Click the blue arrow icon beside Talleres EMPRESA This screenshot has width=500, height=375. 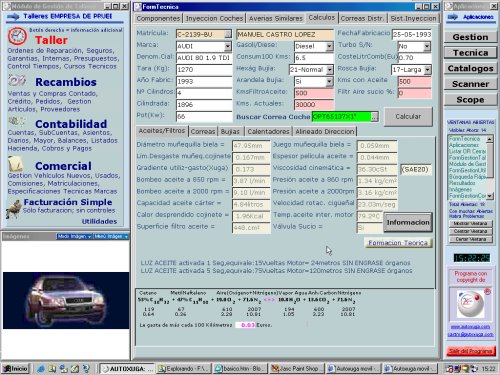coord(13,17)
